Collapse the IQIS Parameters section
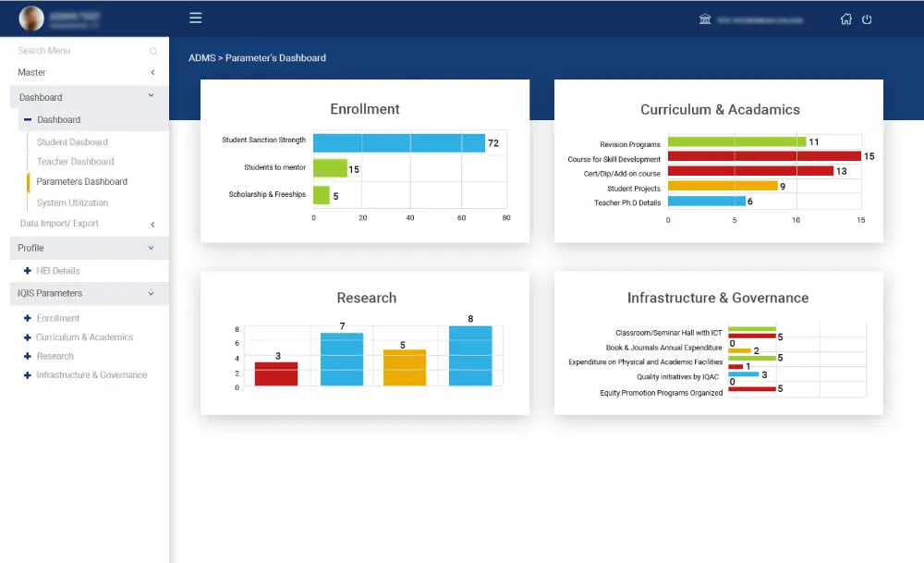This screenshot has width=924, height=563. pyautogui.click(x=151, y=293)
